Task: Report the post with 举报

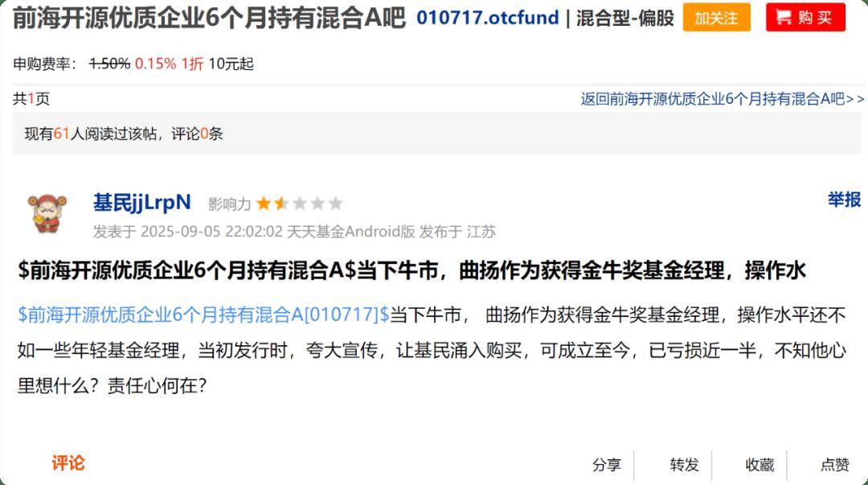Action: pos(844,199)
